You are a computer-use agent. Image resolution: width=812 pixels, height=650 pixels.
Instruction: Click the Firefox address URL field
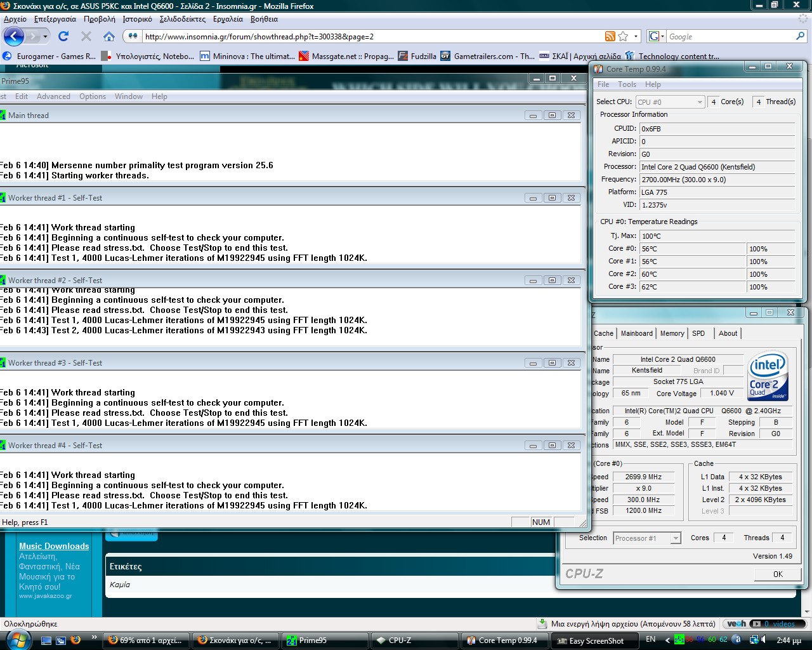point(373,36)
